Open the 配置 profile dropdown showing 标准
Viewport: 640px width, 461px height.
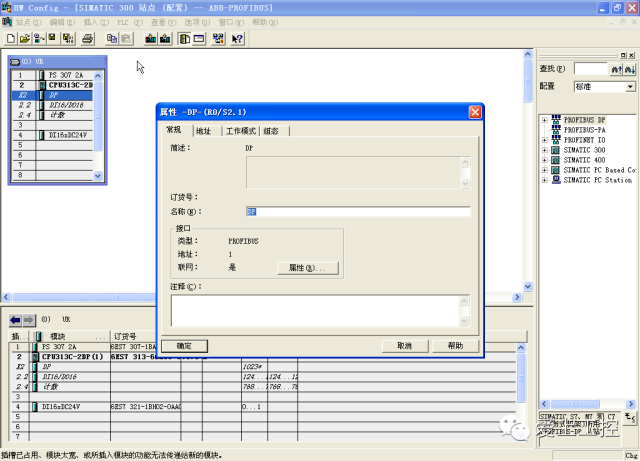coord(631,87)
